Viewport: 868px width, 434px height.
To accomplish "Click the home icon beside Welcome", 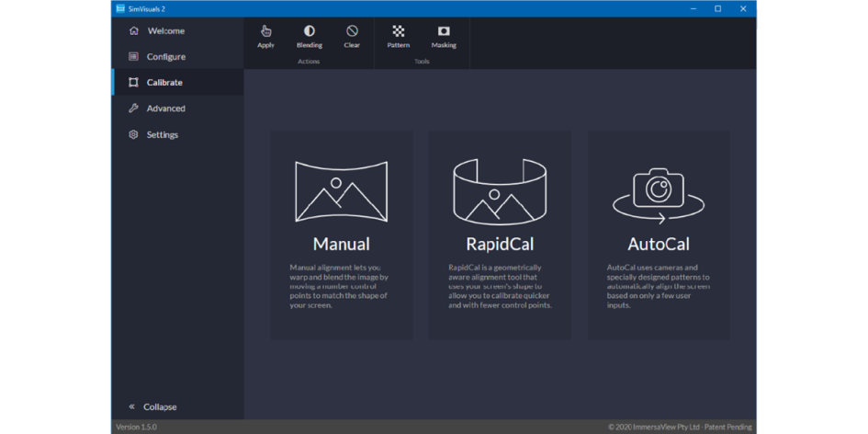I will [x=133, y=31].
